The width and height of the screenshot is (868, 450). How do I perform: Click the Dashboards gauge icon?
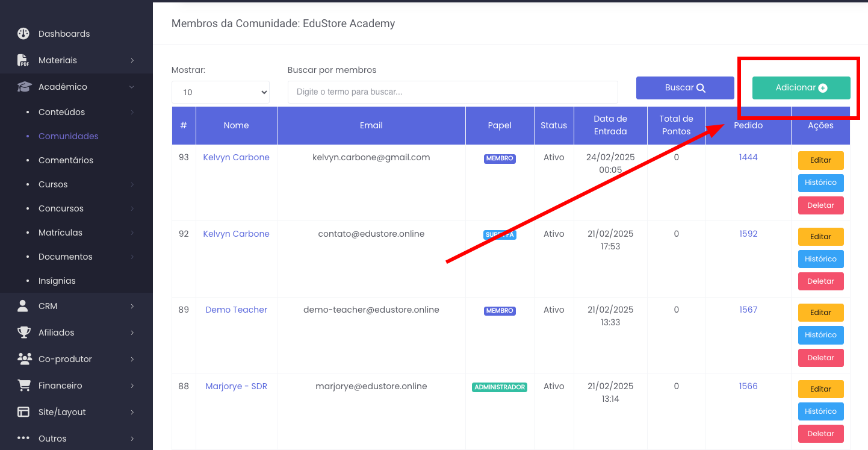[23, 34]
